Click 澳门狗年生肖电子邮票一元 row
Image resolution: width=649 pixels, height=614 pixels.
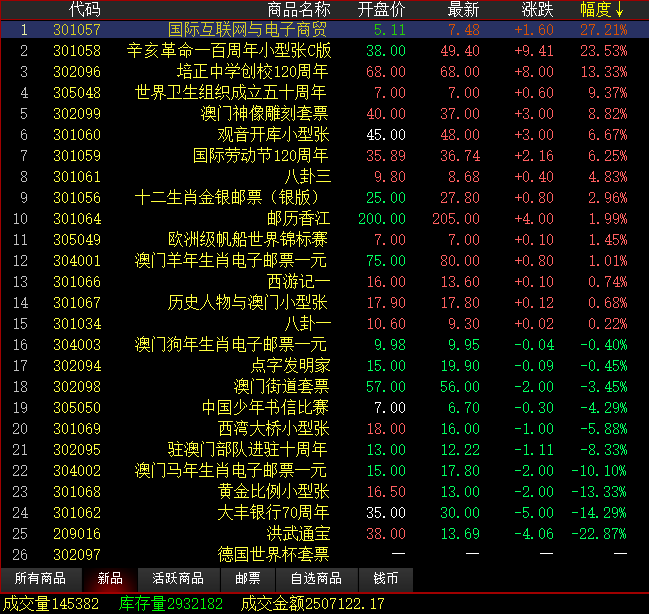324,345
